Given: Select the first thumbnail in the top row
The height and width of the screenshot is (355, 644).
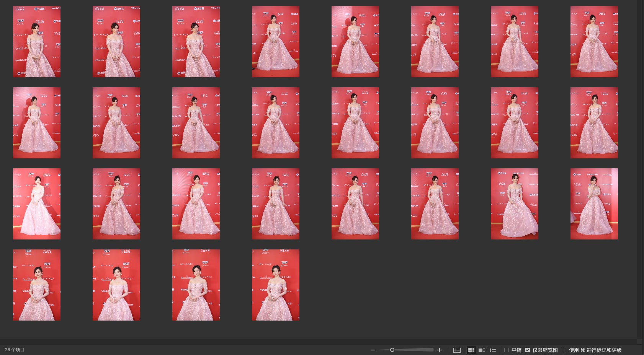Looking at the screenshot, I should [37, 42].
